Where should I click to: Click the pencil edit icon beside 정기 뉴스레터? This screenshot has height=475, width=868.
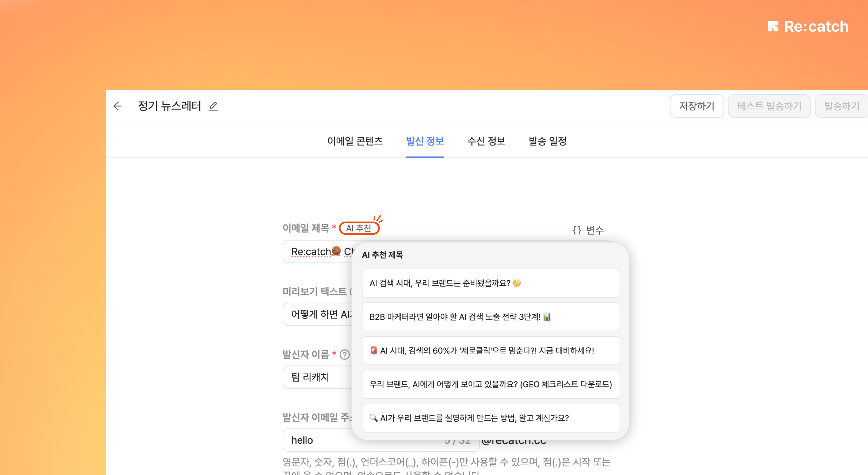(213, 106)
